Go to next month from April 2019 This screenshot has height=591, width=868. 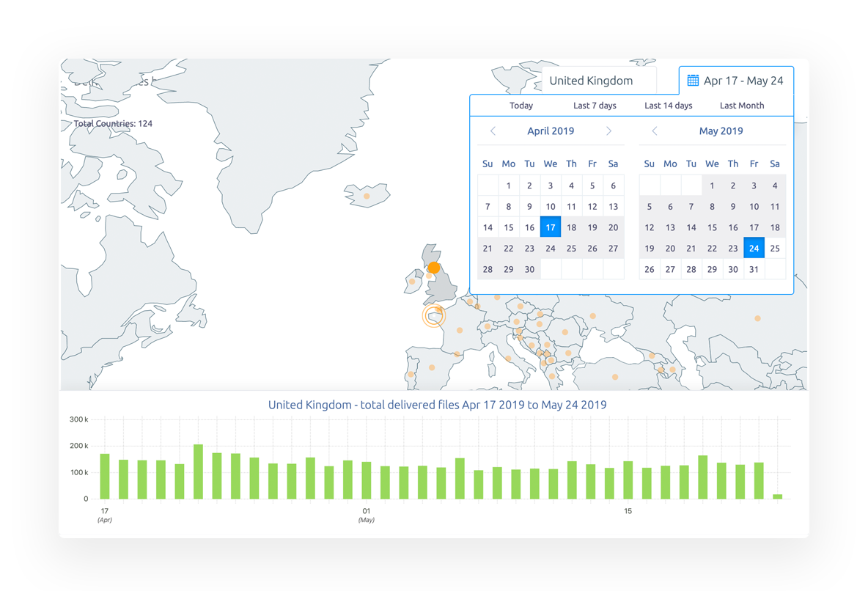coord(609,131)
